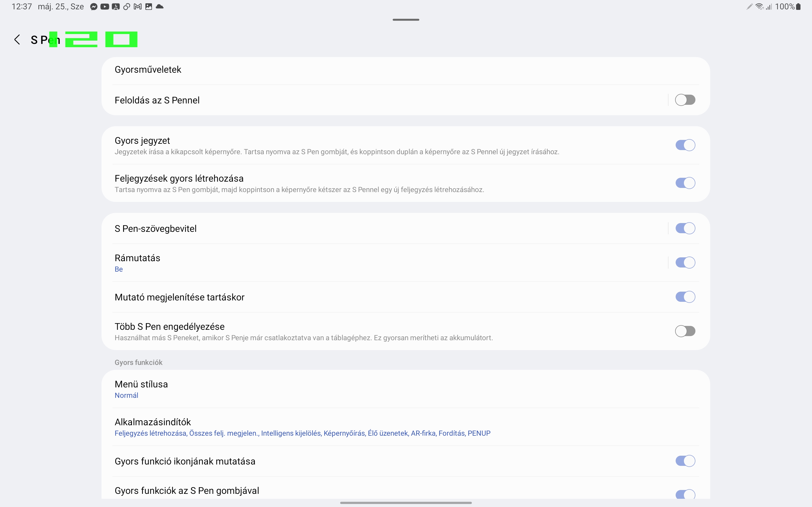Tap Feljegyzések gyors létrehozása label

179,178
